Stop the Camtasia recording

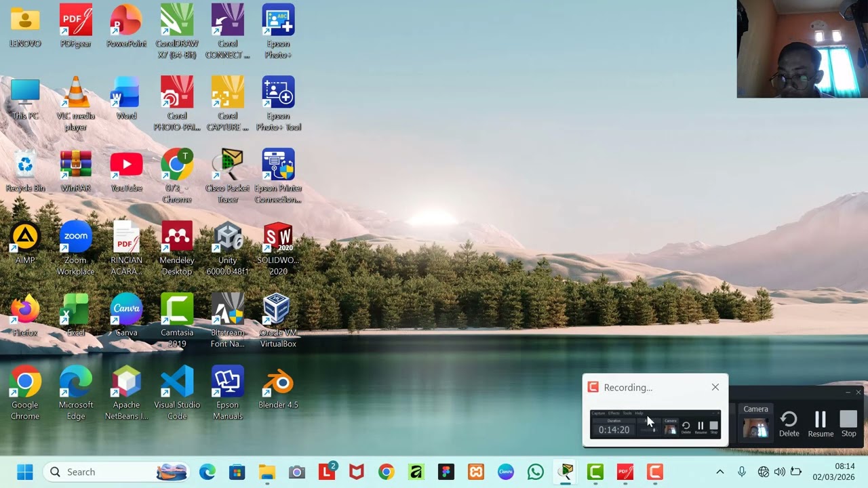pyautogui.click(x=848, y=424)
